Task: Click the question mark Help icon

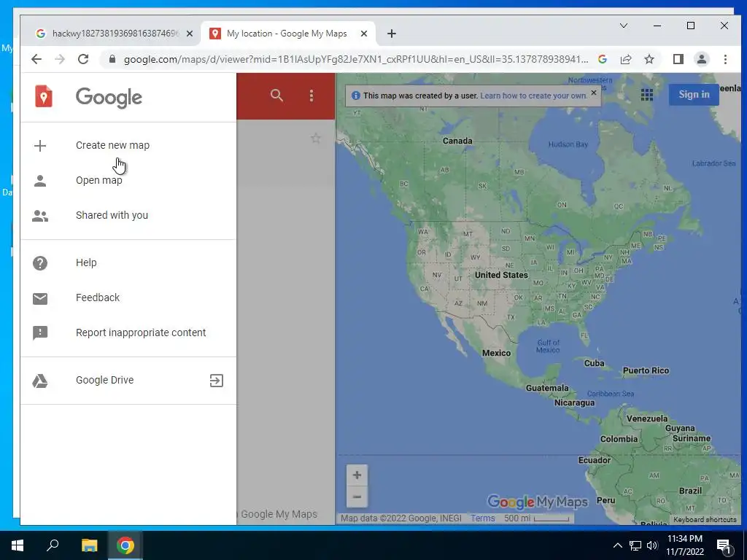Action: [x=40, y=262]
